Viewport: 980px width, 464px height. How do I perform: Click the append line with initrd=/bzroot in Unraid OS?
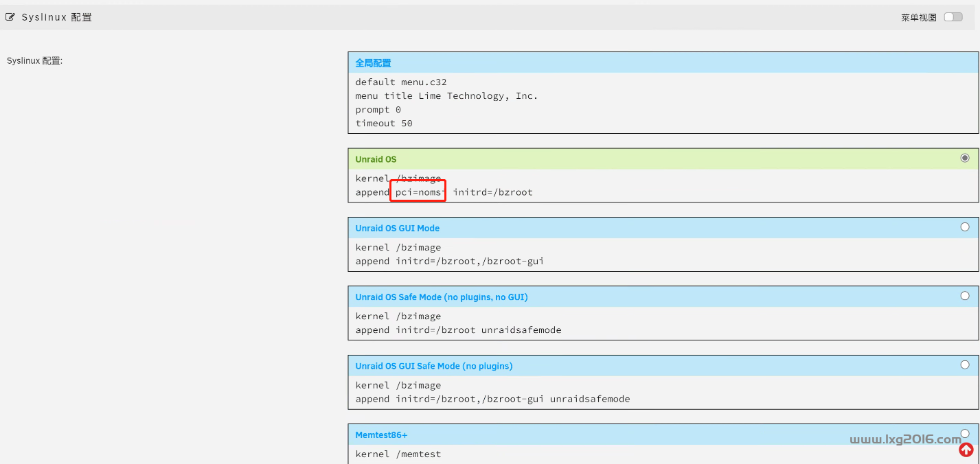click(x=444, y=192)
